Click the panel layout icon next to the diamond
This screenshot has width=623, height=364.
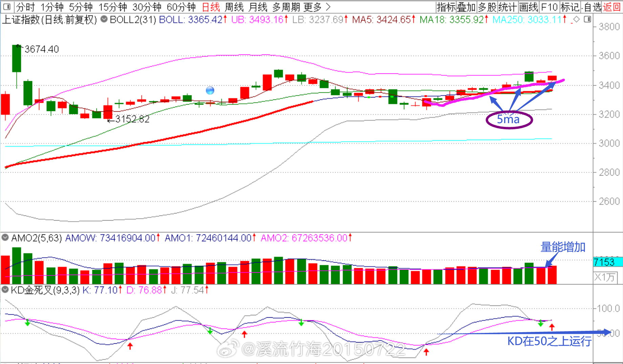[587, 19]
